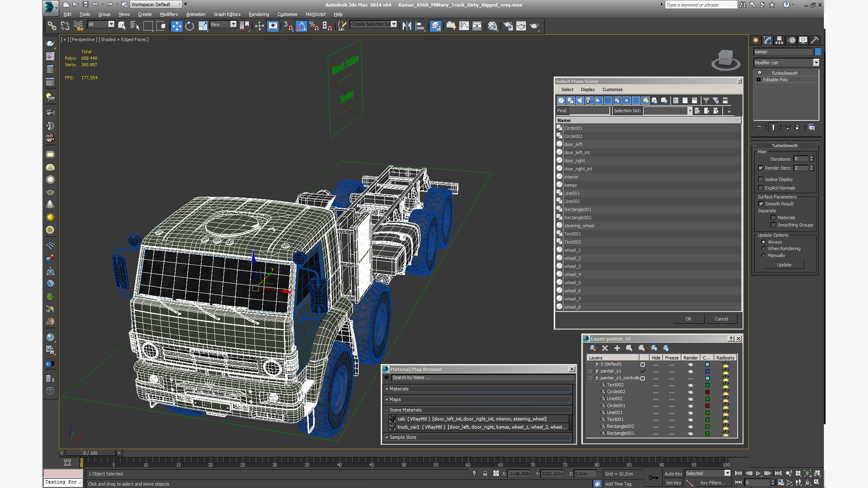Image resolution: width=868 pixels, height=488 pixels.
Task: Click the Select and Link icon
Action: pyautogui.click(x=52, y=26)
